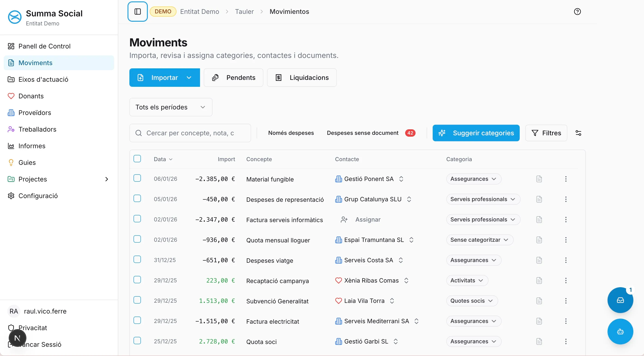Click Suggerir categories button
The image size is (644, 356).
pos(476,133)
